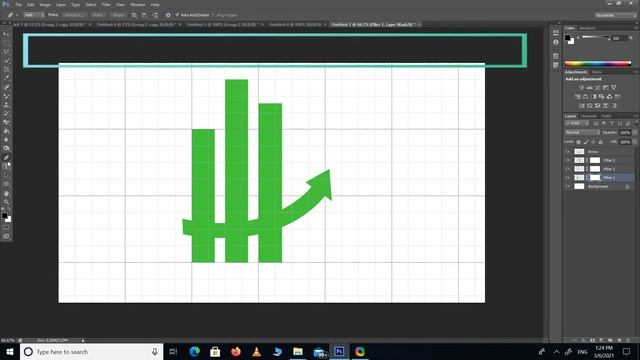Toggle the Auto Add/Delete checkbox
640x360 pixels.
(x=178, y=15)
